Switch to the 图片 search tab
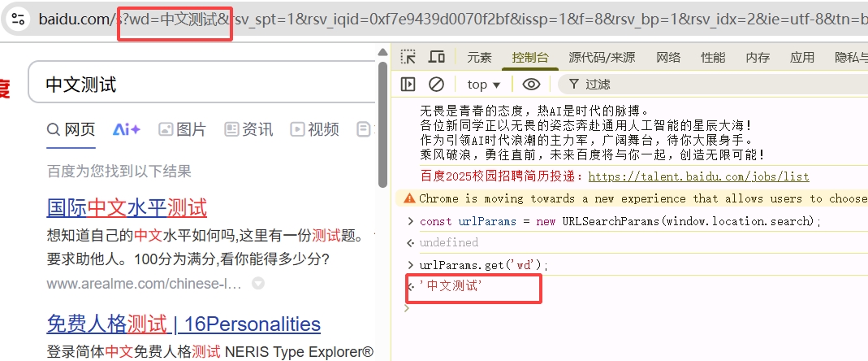The image size is (868, 361). [182, 130]
